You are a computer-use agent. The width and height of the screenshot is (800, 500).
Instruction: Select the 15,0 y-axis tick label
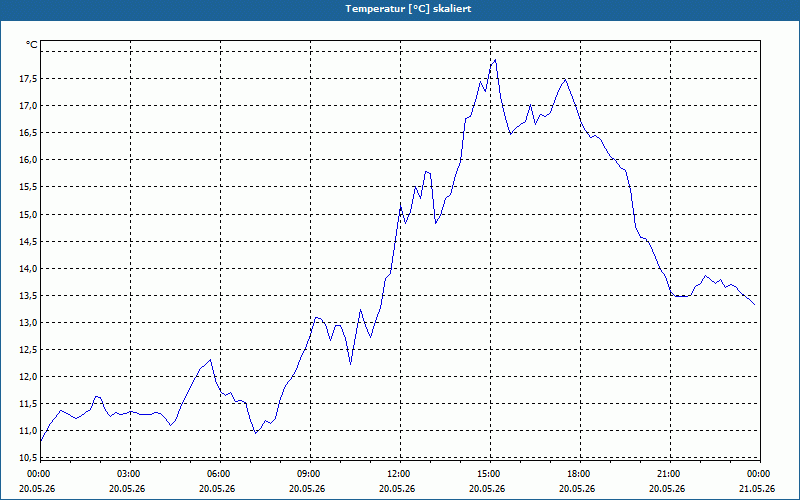pos(28,214)
